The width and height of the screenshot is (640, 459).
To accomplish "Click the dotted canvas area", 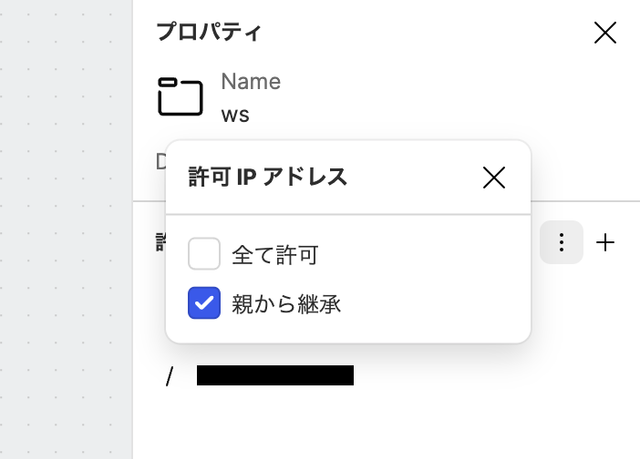I will (66, 229).
